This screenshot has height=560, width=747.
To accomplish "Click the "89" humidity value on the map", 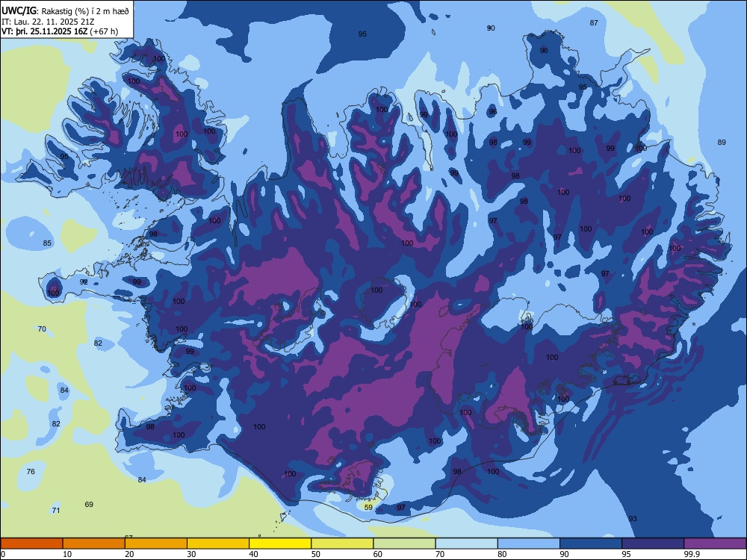I will [x=722, y=143].
